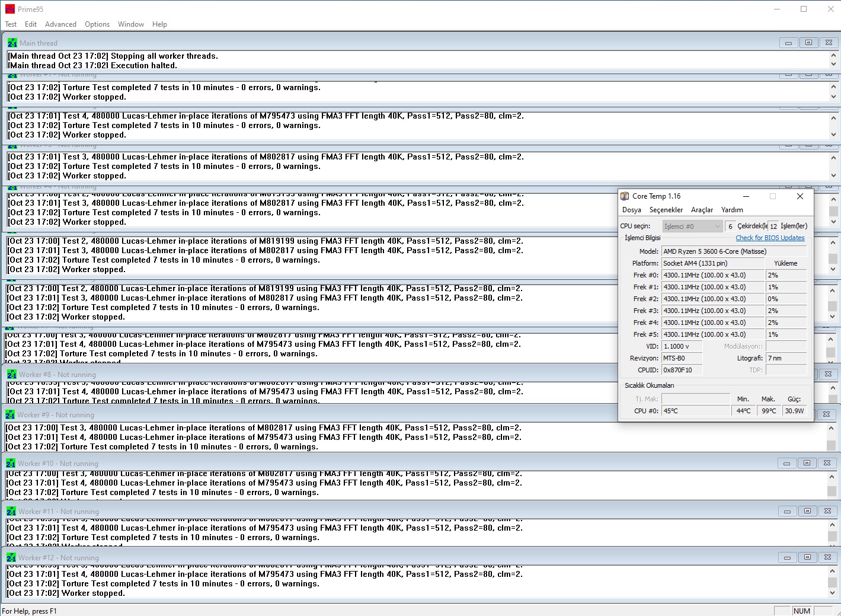
Task: Click the CPUID value 0x870F10
Action: [682, 370]
